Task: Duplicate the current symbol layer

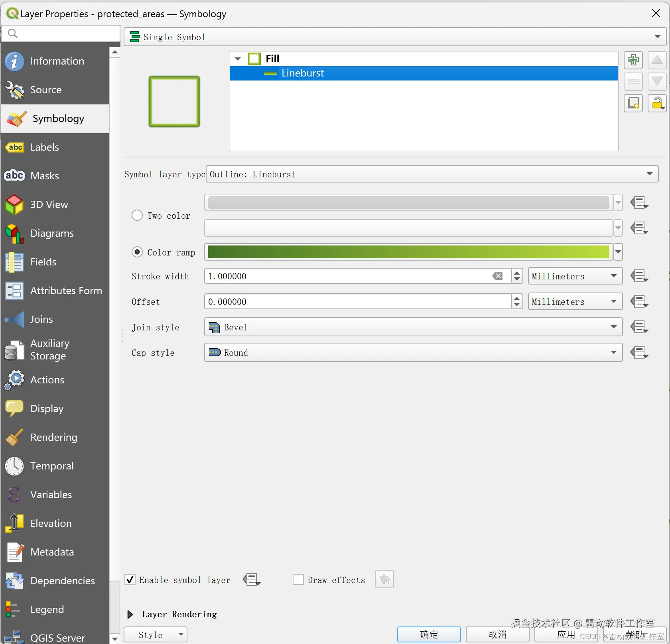Action: 633,104
